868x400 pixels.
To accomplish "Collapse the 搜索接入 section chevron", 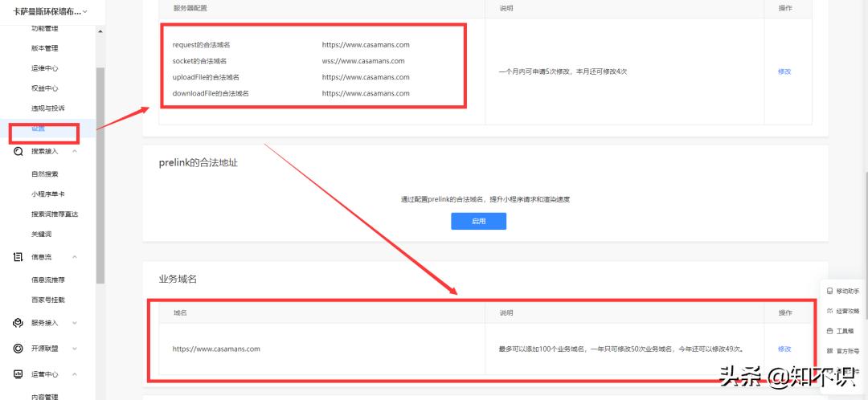I will pos(75,151).
